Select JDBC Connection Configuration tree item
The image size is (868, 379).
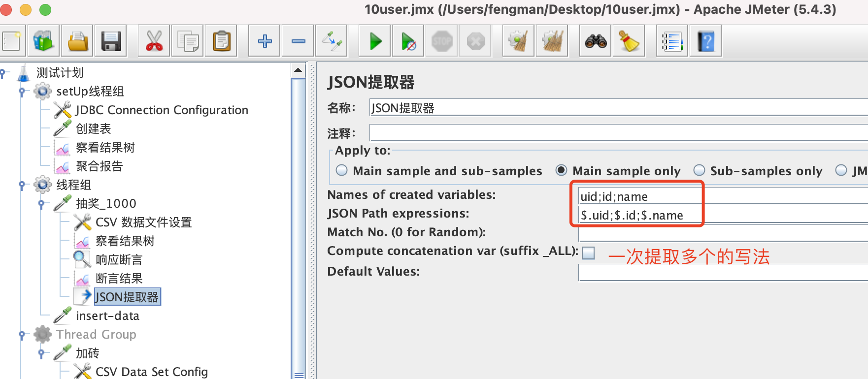pyautogui.click(x=162, y=110)
